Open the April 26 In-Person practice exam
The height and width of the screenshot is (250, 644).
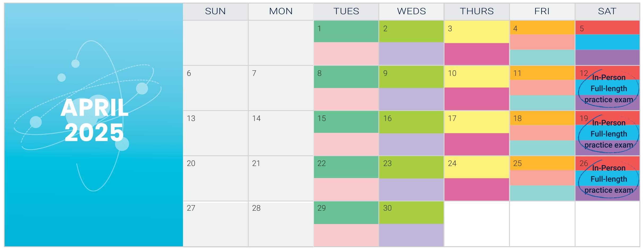609,179
